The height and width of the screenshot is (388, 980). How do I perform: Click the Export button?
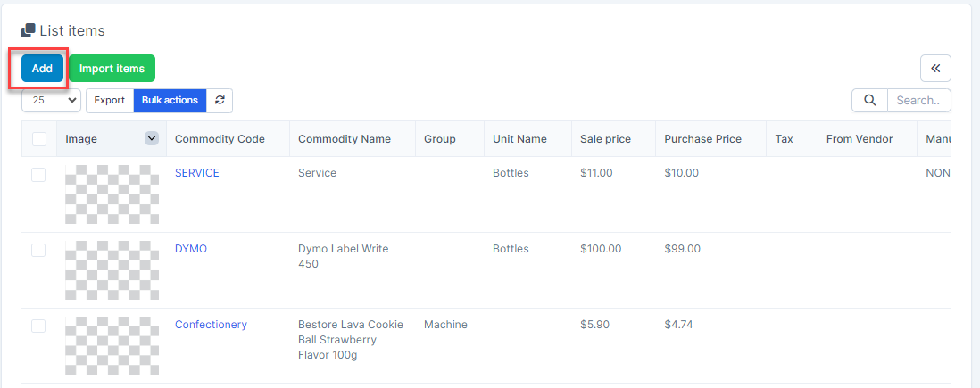(110, 101)
